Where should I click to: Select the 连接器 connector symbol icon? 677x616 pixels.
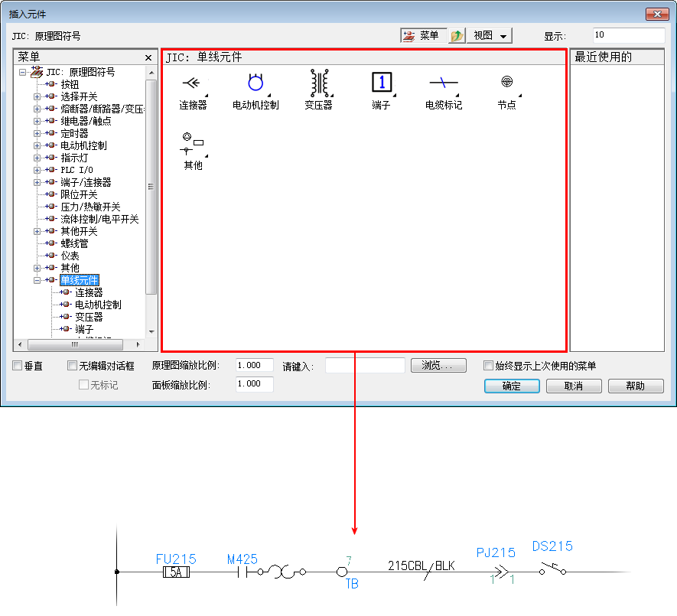pos(193,83)
